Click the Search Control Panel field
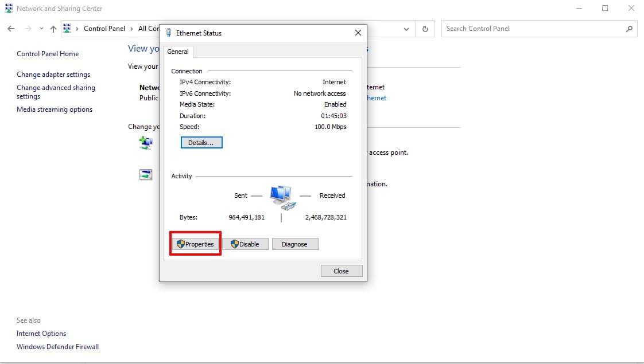644x364 pixels. [534, 29]
